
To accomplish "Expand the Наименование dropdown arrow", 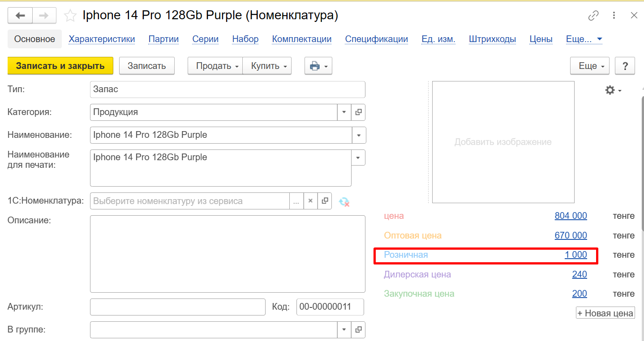I will (x=359, y=135).
